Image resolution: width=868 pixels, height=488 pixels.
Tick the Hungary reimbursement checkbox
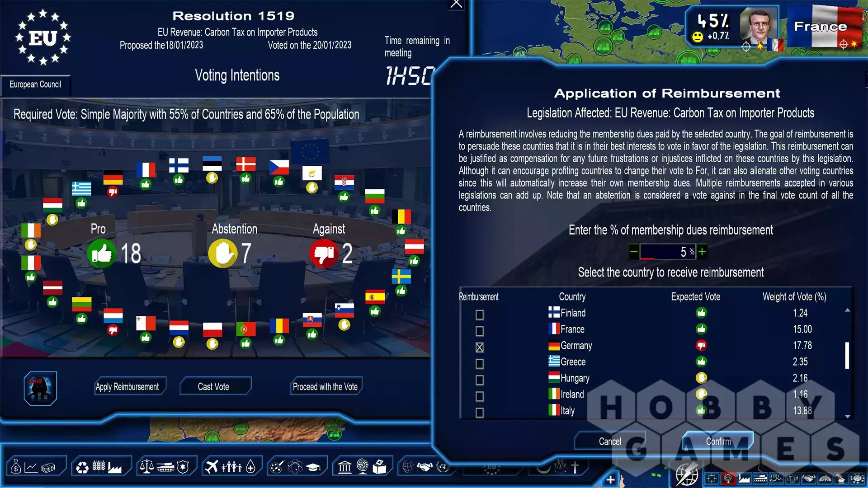480,380
